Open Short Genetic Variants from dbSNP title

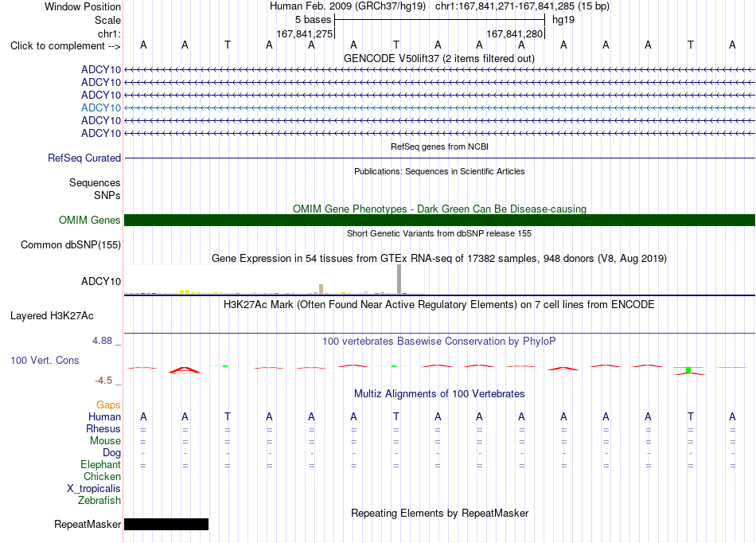[x=439, y=233]
